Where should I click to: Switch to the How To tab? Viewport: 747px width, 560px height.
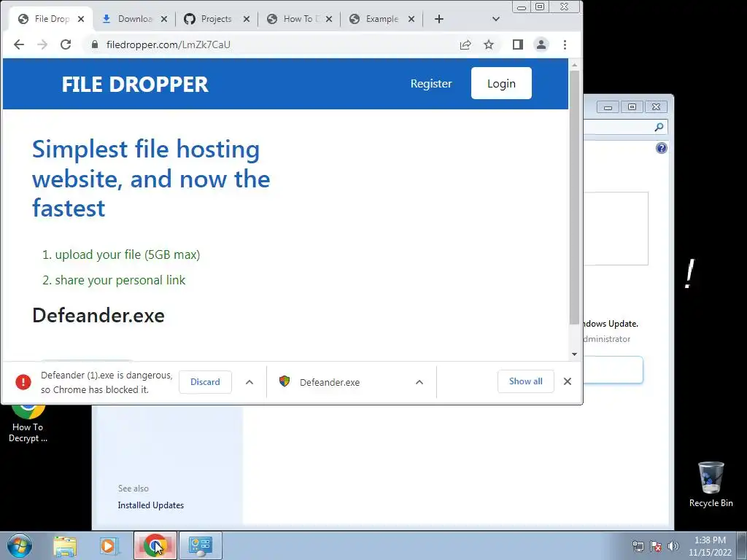point(298,19)
